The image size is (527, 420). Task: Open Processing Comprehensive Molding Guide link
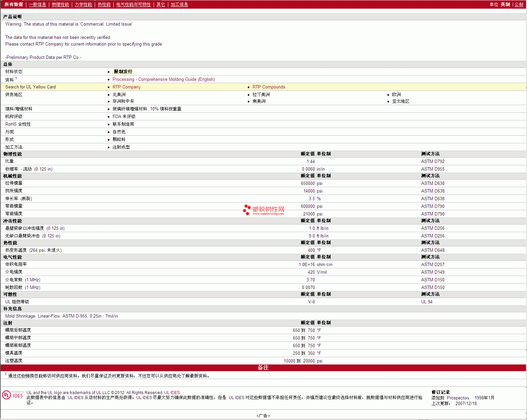(164, 79)
